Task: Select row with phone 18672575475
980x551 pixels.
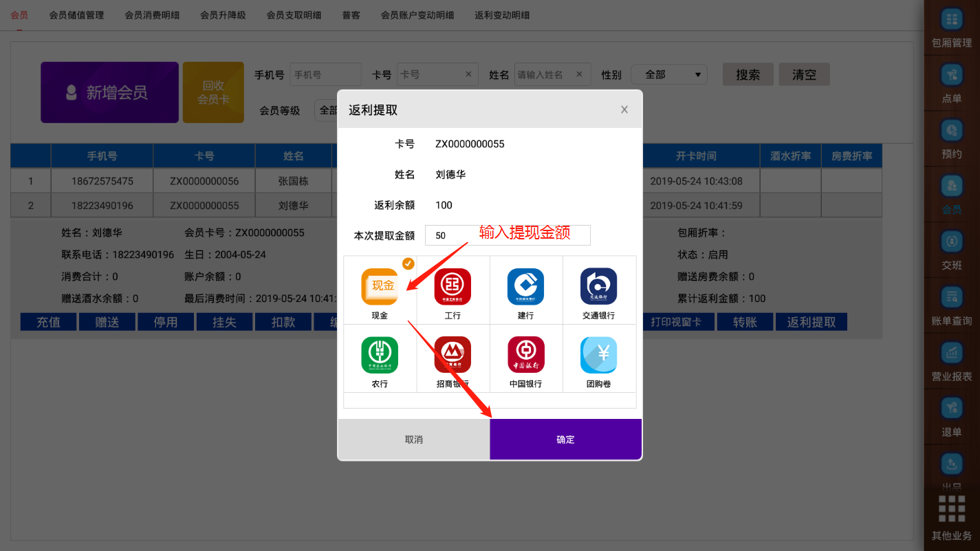Action: tap(446, 181)
